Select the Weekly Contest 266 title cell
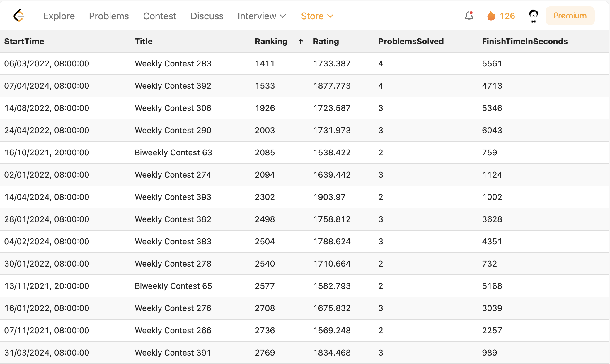 pos(173,330)
